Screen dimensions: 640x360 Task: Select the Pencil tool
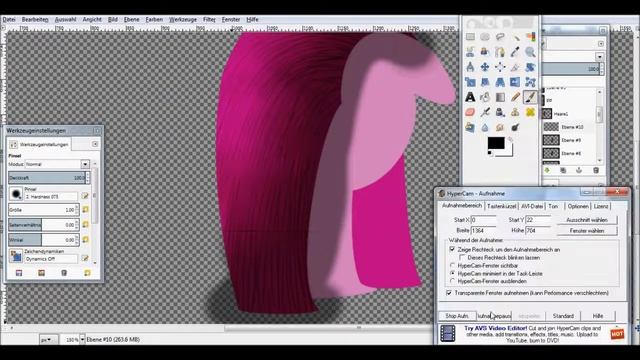(515, 97)
